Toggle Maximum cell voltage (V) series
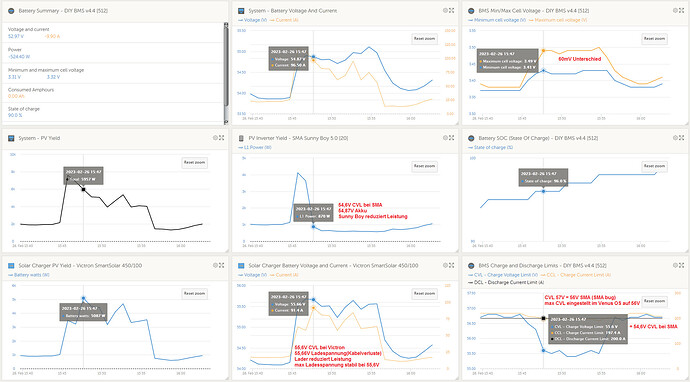 coord(558,20)
